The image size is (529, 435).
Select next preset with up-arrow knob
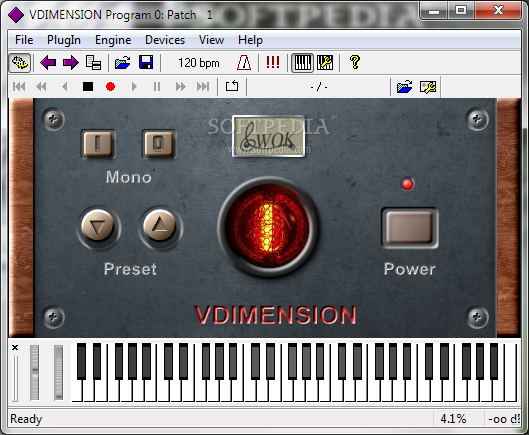[159, 226]
